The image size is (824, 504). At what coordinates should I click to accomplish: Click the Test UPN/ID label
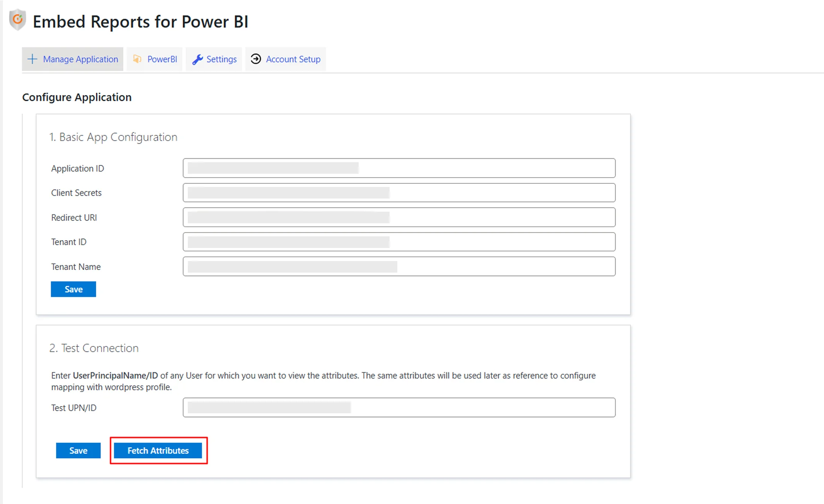pyautogui.click(x=74, y=408)
